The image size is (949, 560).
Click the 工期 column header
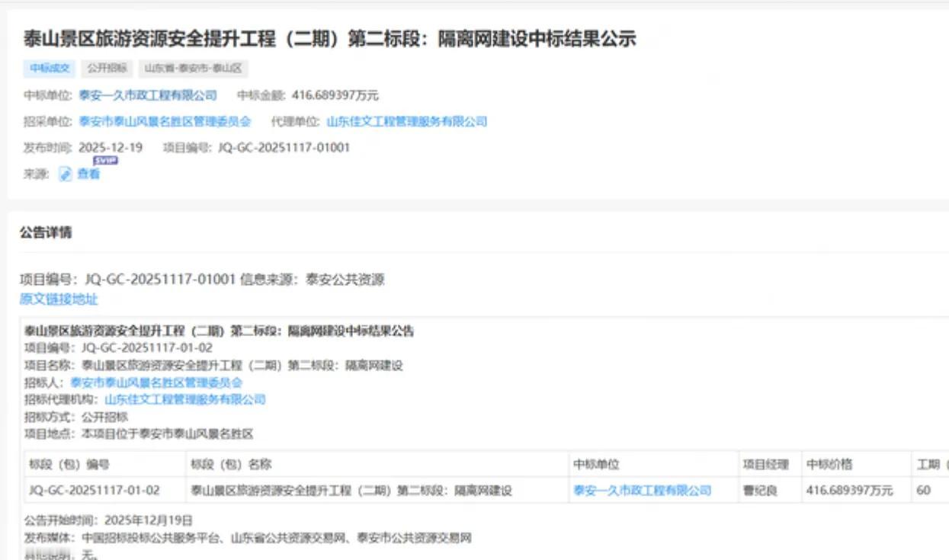pyautogui.click(x=931, y=464)
